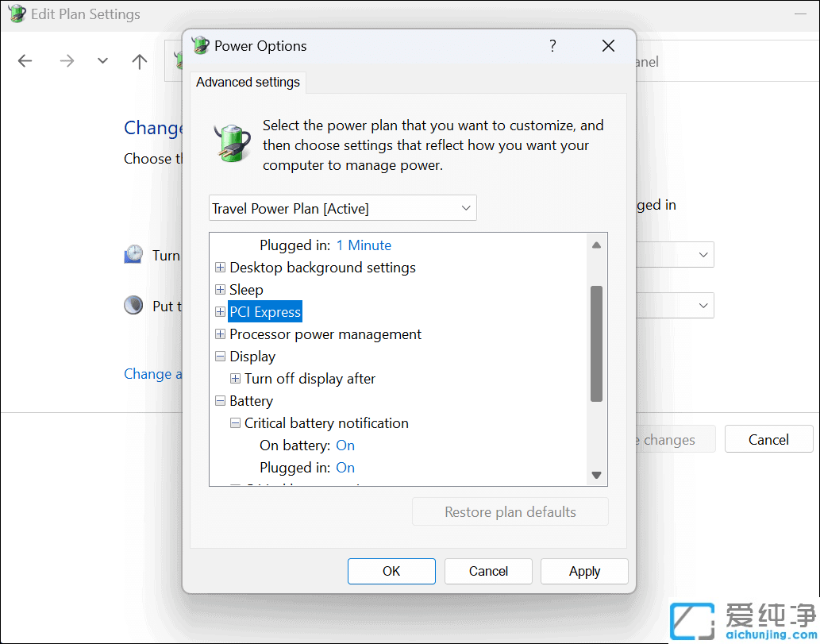The height and width of the screenshot is (644, 820).
Task: Collapse the Battery tree node
Action: [x=220, y=401]
